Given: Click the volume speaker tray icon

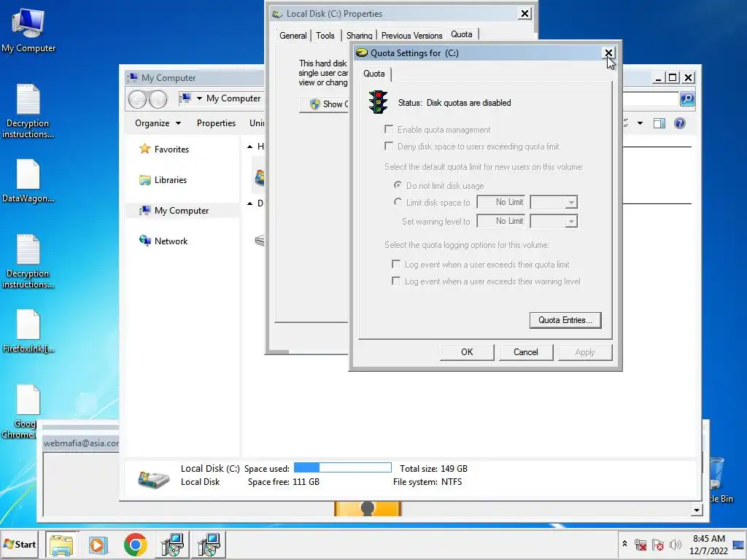Looking at the screenshot, I should tap(675, 545).
